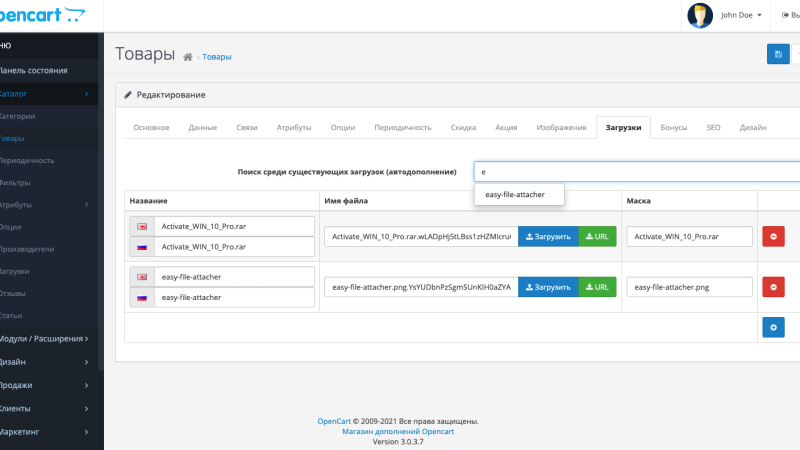The width and height of the screenshot is (800, 450).
Task: Switch to the Основное tab
Action: [x=152, y=128]
